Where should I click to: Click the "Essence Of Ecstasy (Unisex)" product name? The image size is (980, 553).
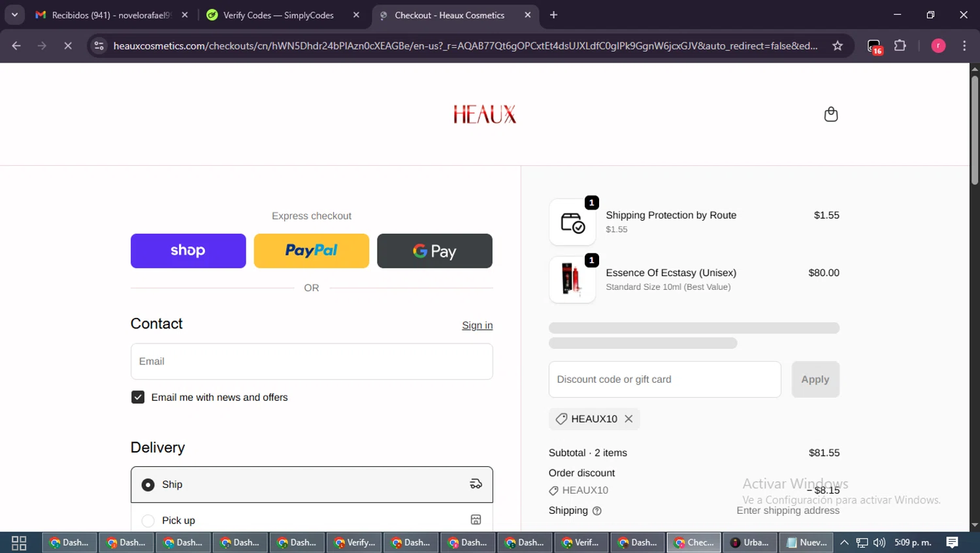[671, 273]
